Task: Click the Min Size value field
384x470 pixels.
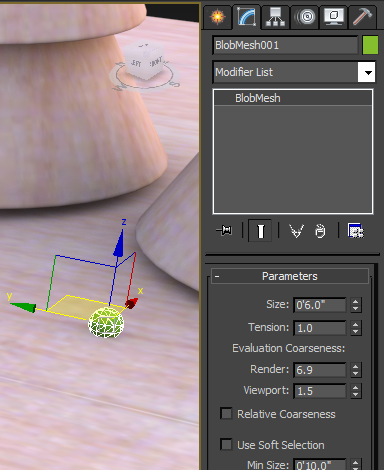Action: click(x=320, y=464)
